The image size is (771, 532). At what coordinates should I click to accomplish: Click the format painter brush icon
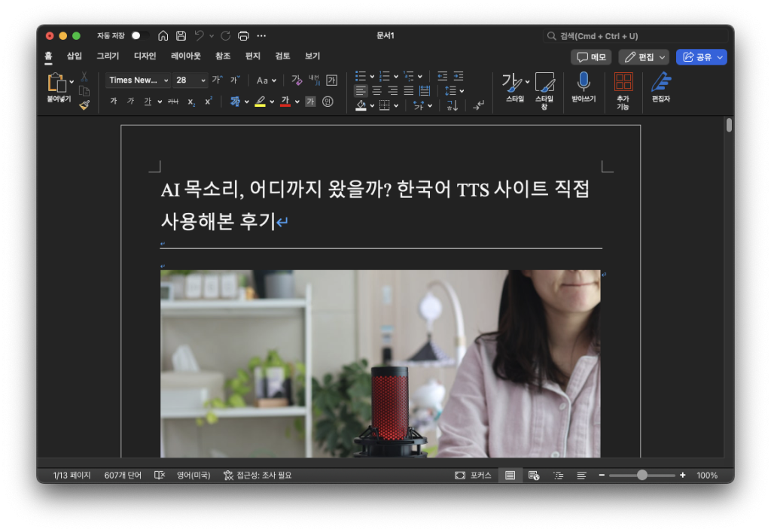click(84, 105)
